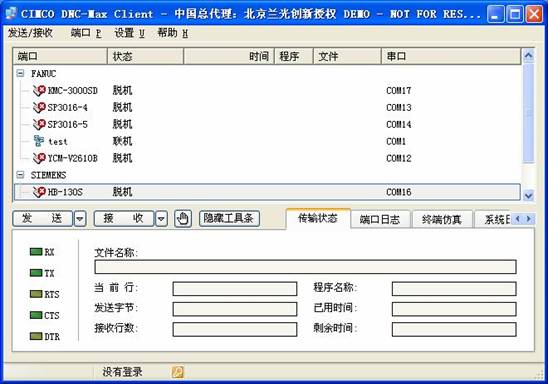Click the key login icon in status bar

pyautogui.click(x=177, y=372)
